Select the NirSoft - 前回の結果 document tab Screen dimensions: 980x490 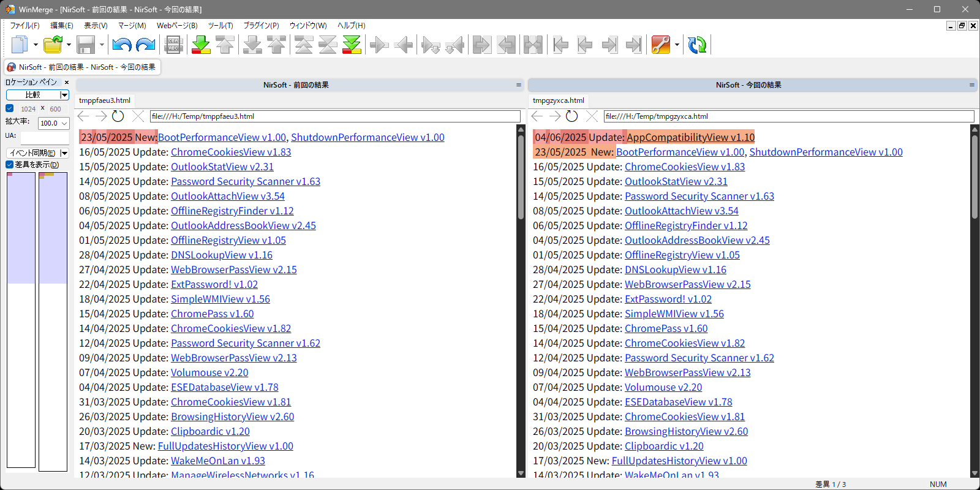click(x=83, y=67)
